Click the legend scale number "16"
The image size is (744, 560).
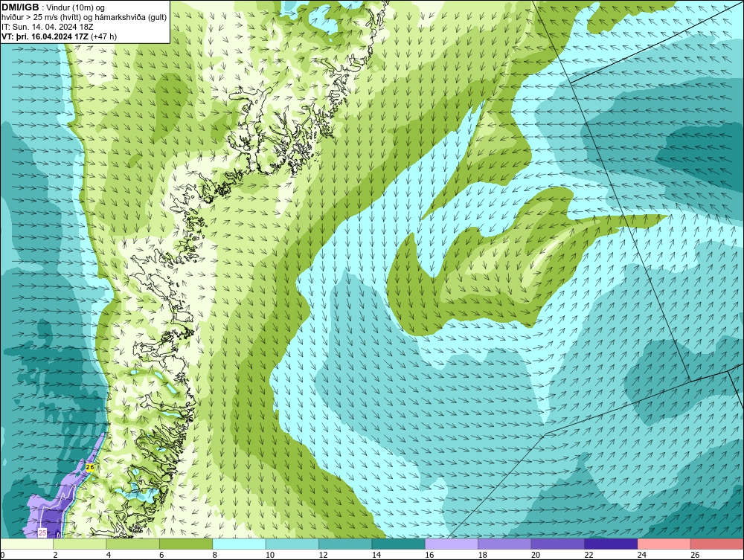pyautogui.click(x=429, y=555)
